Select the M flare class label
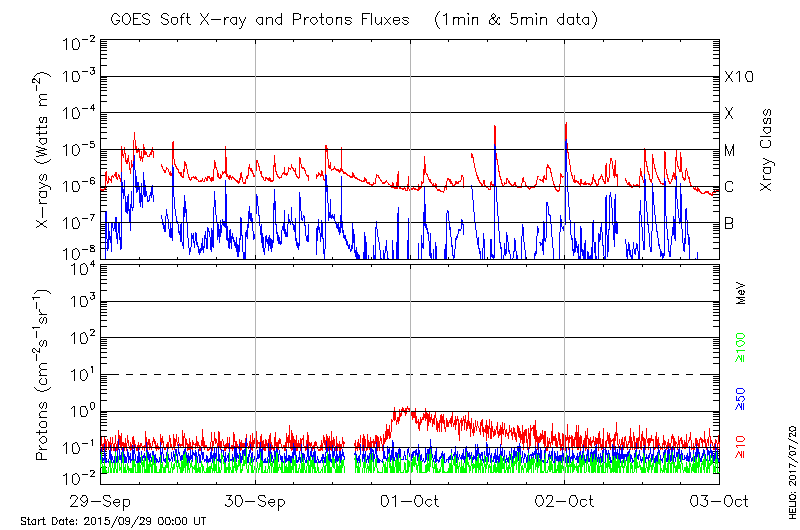Viewport: 800px width, 530px height. (730, 151)
